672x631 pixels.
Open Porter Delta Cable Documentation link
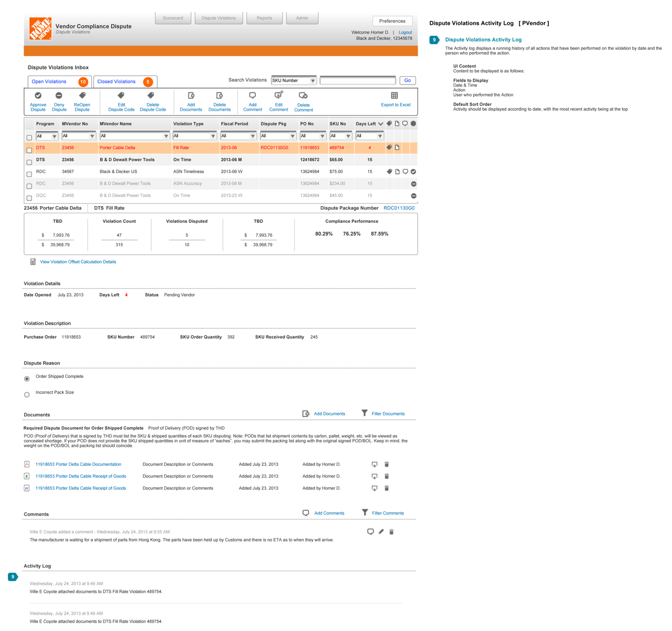pyautogui.click(x=78, y=464)
